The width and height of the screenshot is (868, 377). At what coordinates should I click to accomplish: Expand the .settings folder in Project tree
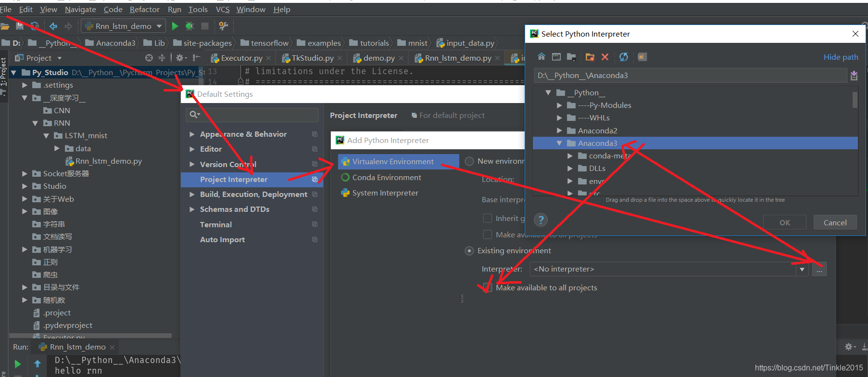tap(25, 85)
